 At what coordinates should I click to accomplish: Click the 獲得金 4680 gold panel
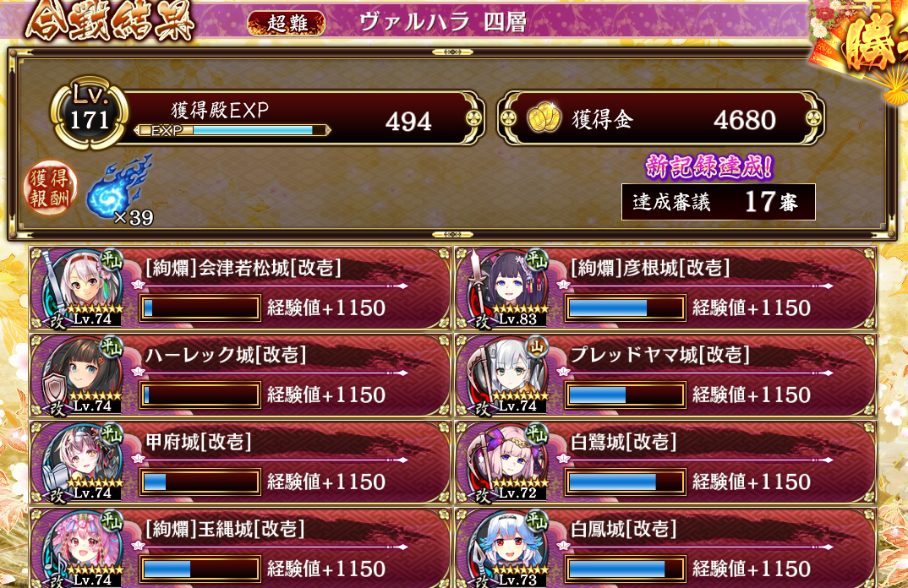pos(661,118)
